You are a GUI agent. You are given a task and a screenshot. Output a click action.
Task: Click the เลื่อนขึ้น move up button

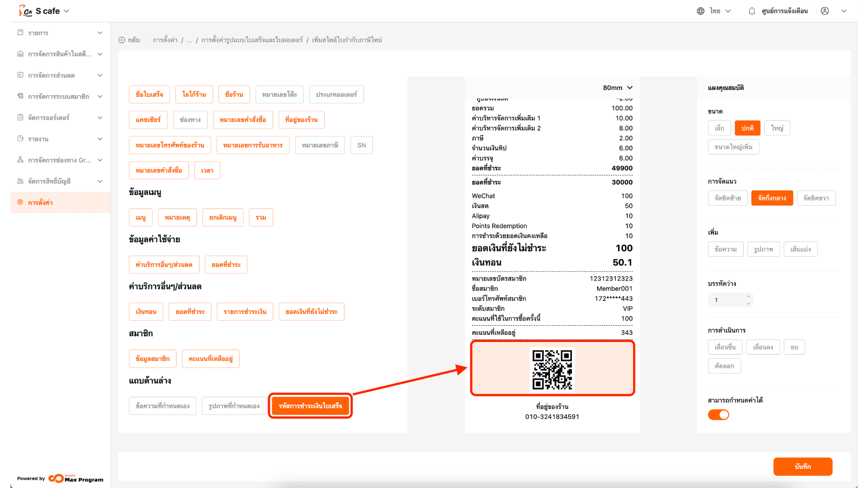[725, 347]
